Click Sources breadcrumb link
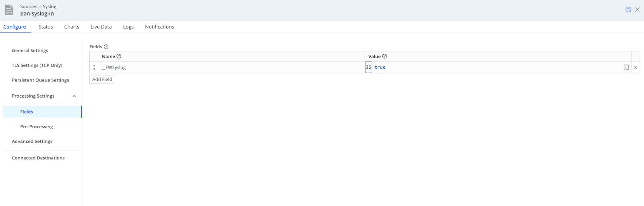This screenshot has width=644, height=206. (29, 6)
